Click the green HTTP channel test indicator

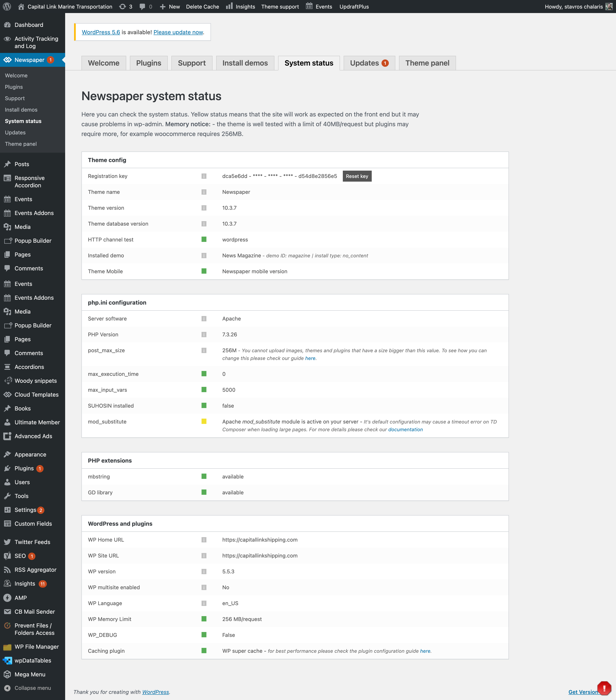(x=204, y=239)
